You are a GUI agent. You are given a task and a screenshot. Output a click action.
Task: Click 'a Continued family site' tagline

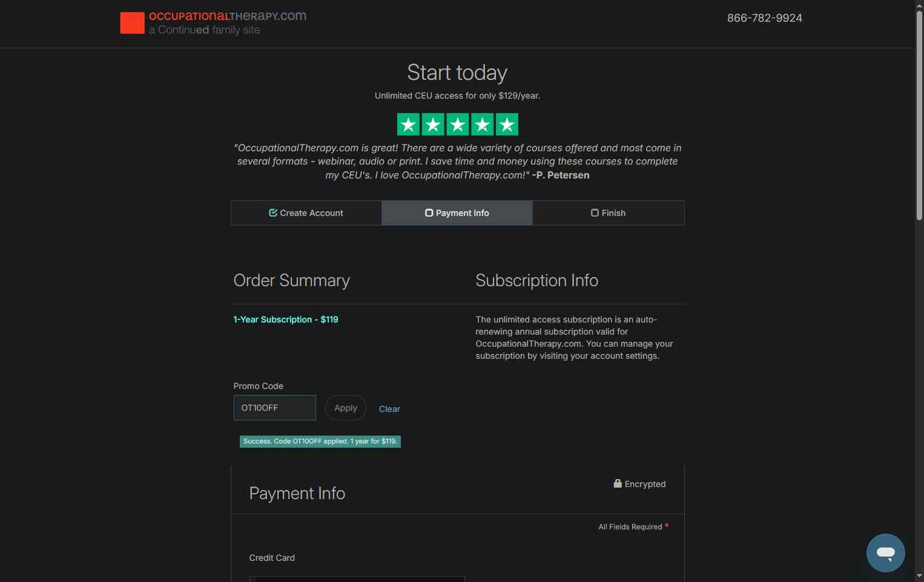click(x=205, y=30)
